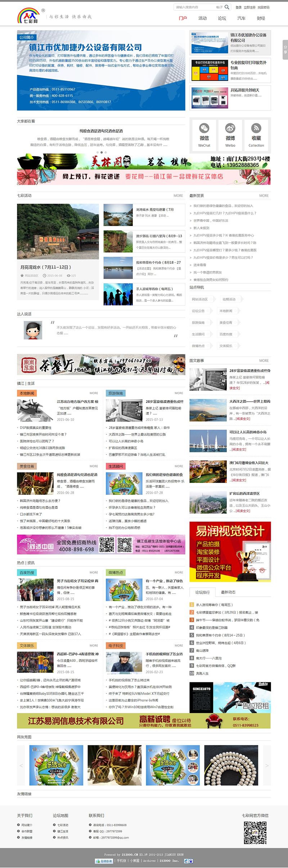Switch to the 最新动态 tab
288x868 pixels.
tap(228, 592)
